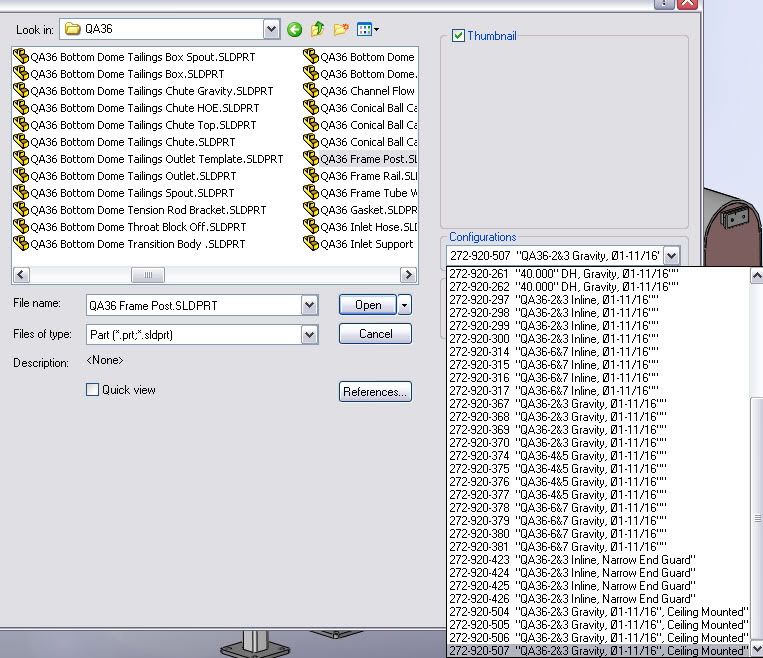
Task: Click configurations list scroll up arrow
Action: (x=757, y=276)
